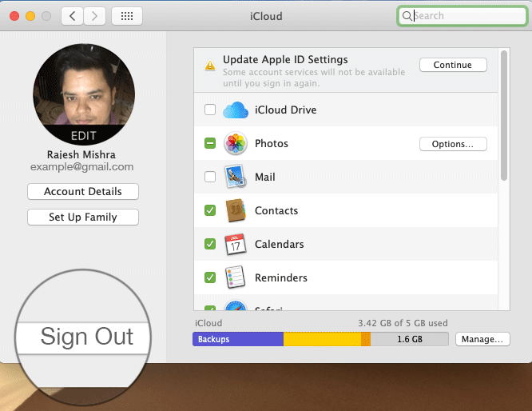Image resolution: width=532 pixels, height=411 pixels.
Task: Click the example@gmail.com text
Action: pyautogui.click(x=81, y=167)
